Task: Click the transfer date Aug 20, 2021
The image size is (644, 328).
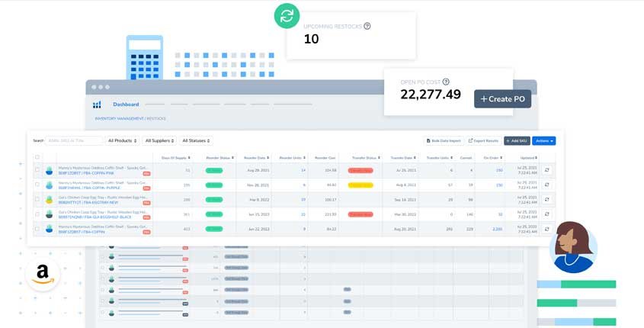Action: 405,229
